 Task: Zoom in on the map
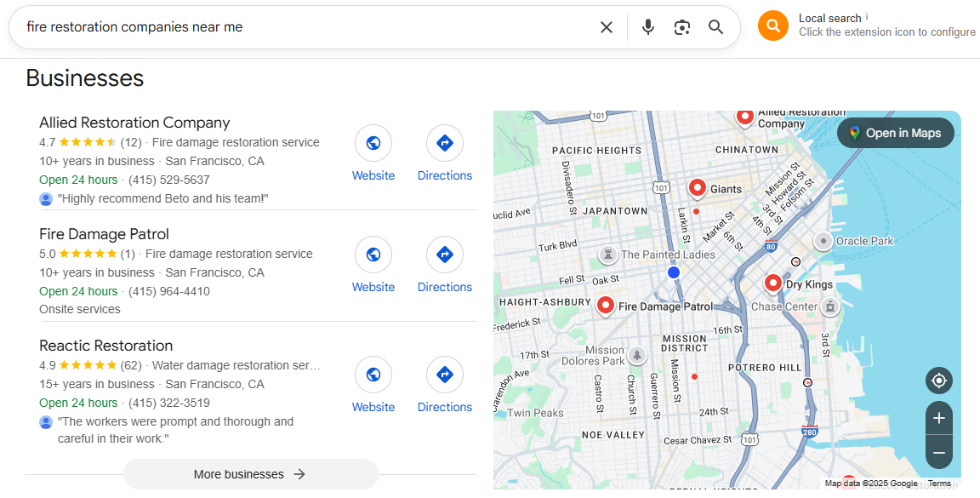point(939,418)
